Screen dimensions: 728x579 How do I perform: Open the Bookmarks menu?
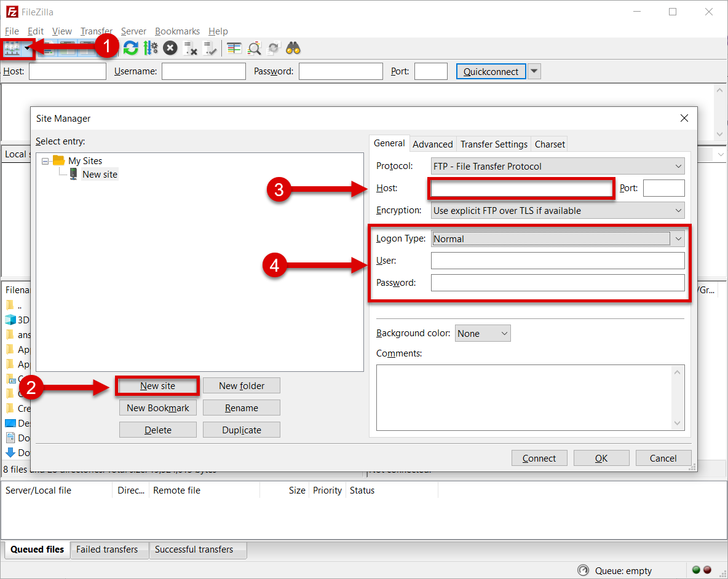coord(177,31)
